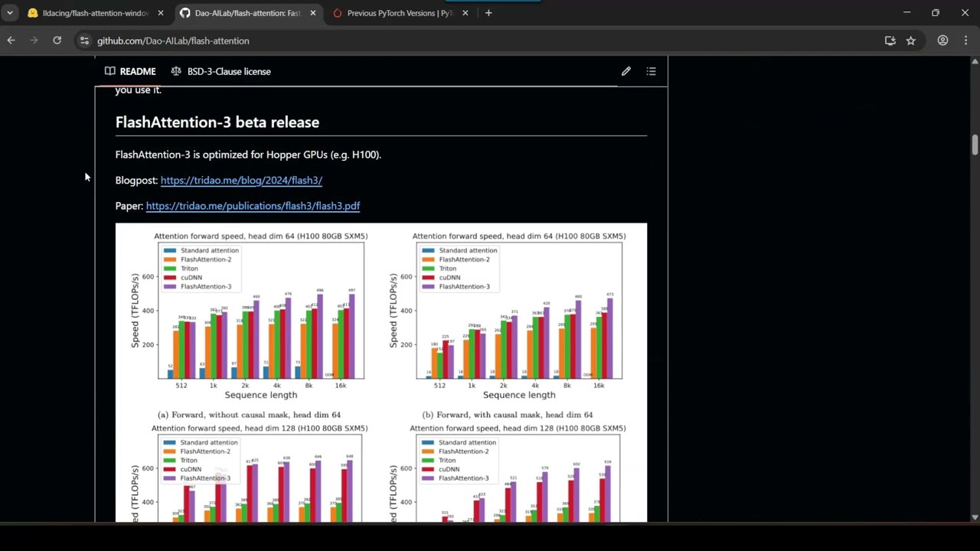Screen dimensions: 980x551
Task: Open the tab search dropdown chevron
Action: coord(10,13)
